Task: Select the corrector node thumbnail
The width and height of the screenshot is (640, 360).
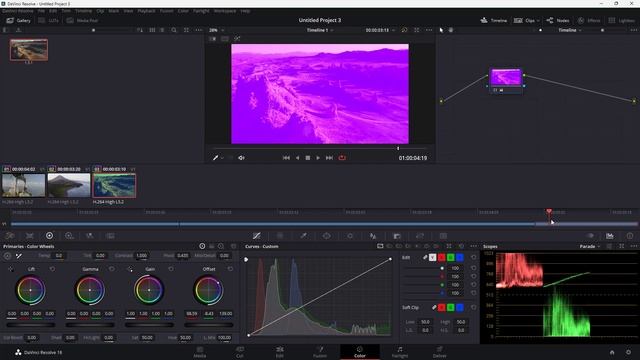Action: click(506, 77)
